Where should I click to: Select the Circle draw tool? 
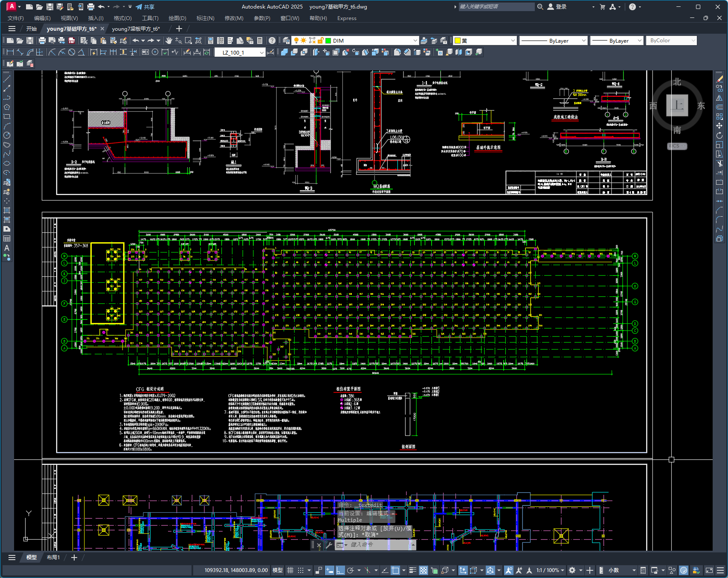7,135
